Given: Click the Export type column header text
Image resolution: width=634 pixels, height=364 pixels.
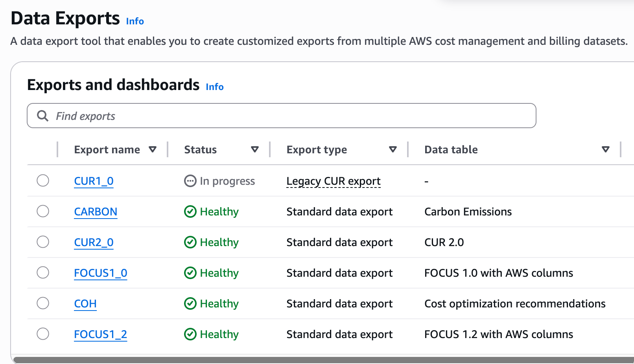Looking at the screenshot, I should pos(317,150).
